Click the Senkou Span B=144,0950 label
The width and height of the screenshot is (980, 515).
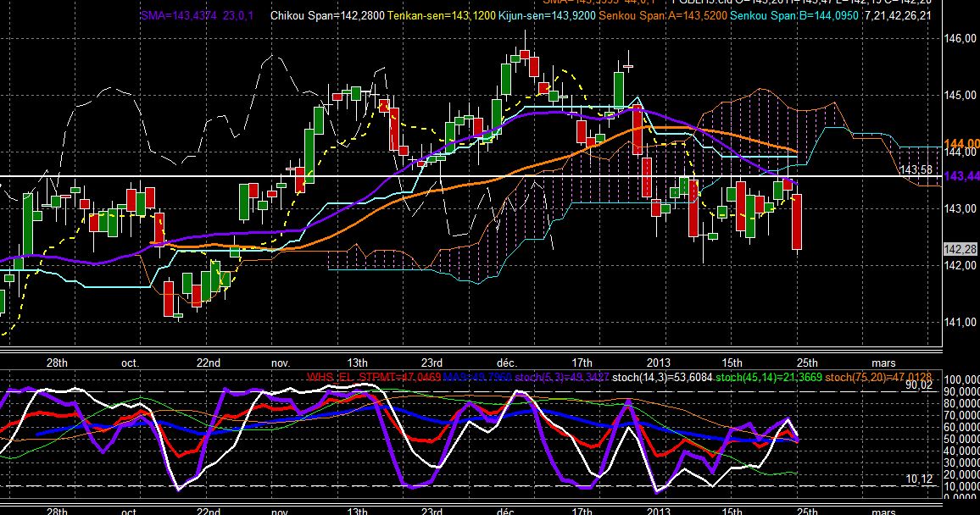tap(794, 15)
